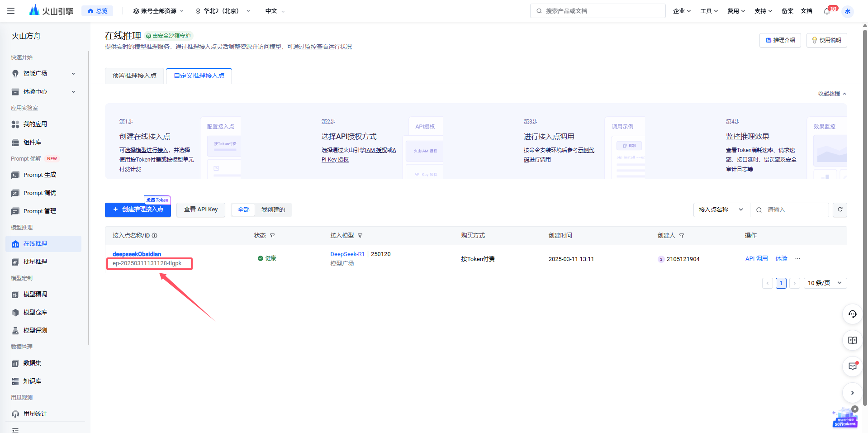
Task: Filter by 创建人 column
Action: [x=682, y=235]
